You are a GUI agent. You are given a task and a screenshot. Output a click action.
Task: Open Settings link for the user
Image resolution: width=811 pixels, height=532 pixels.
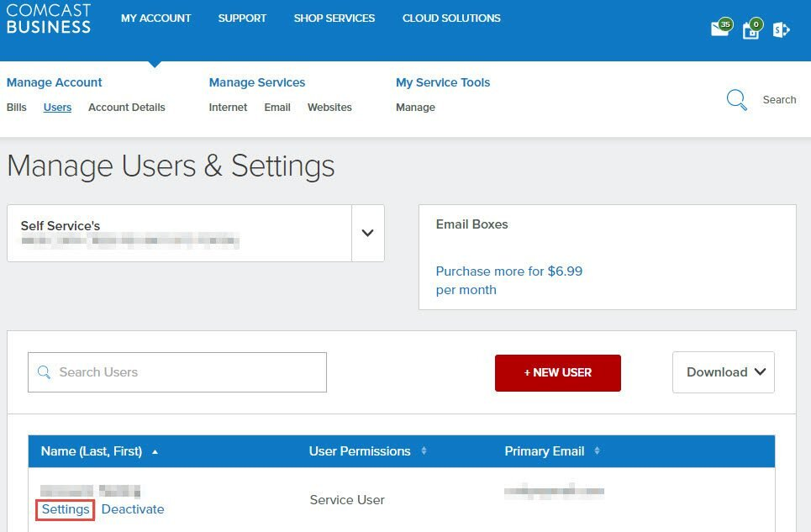[66, 509]
